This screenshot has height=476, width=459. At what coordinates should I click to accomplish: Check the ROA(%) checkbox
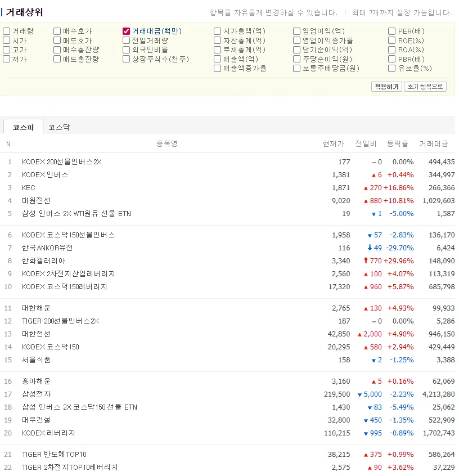coord(392,50)
